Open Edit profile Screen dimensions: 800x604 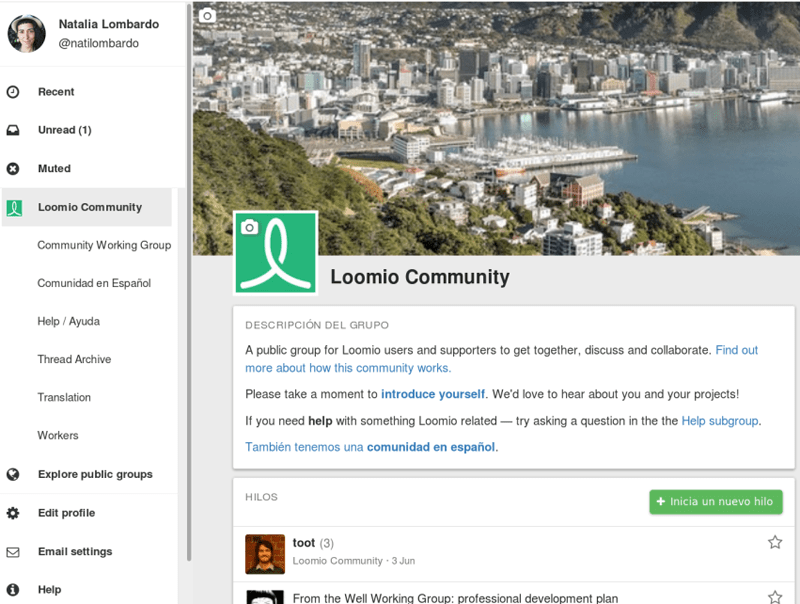pos(66,513)
